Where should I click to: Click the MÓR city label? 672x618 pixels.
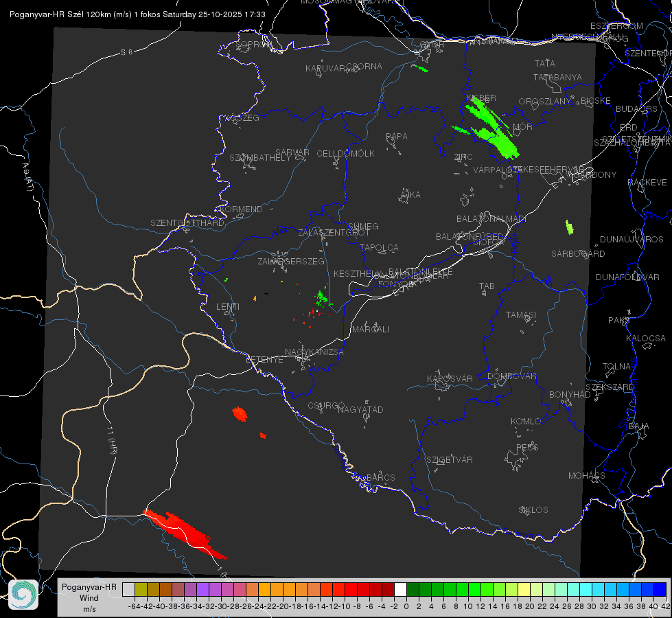tap(523, 127)
